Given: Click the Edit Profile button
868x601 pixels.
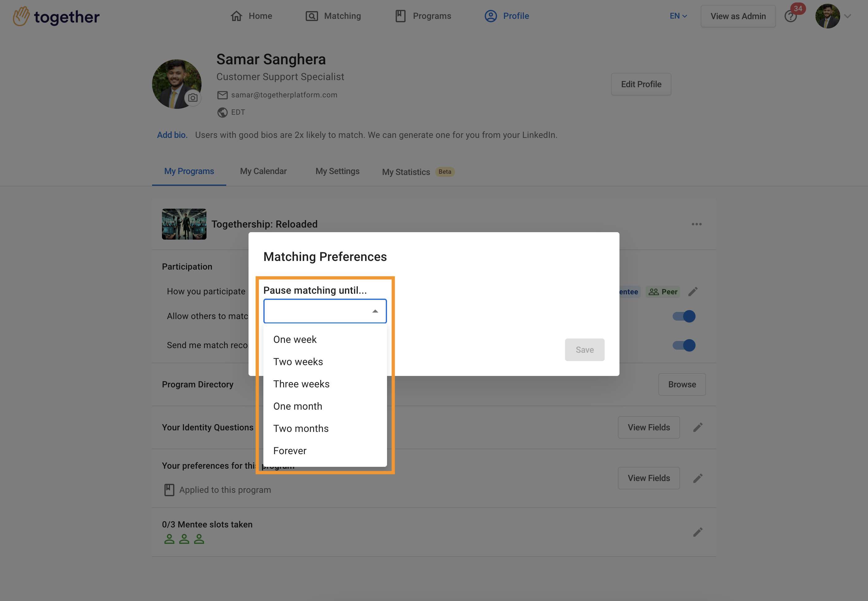Looking at the screenshot, I should coord(641,84).
